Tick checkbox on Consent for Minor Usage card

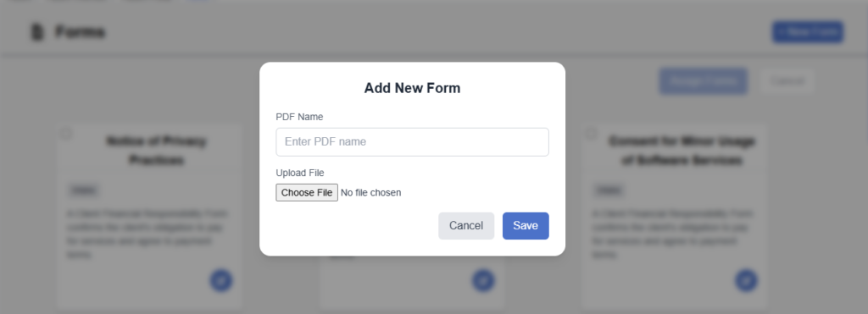591,134
